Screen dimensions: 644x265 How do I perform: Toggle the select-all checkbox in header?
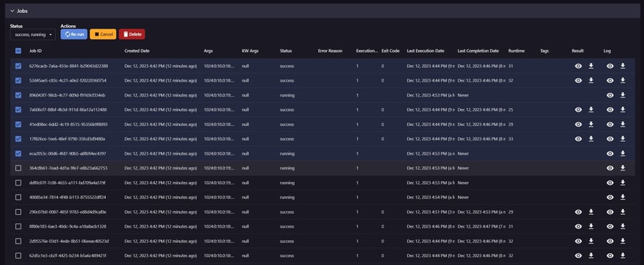click(18, 51)
